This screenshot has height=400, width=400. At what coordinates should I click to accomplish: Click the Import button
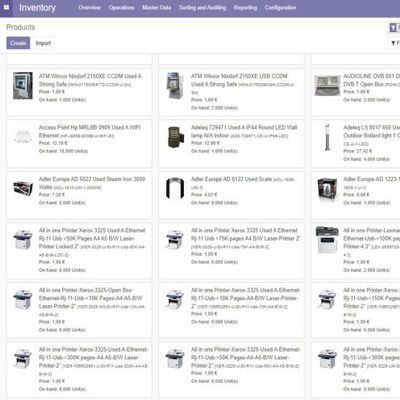tap(43, 43)
